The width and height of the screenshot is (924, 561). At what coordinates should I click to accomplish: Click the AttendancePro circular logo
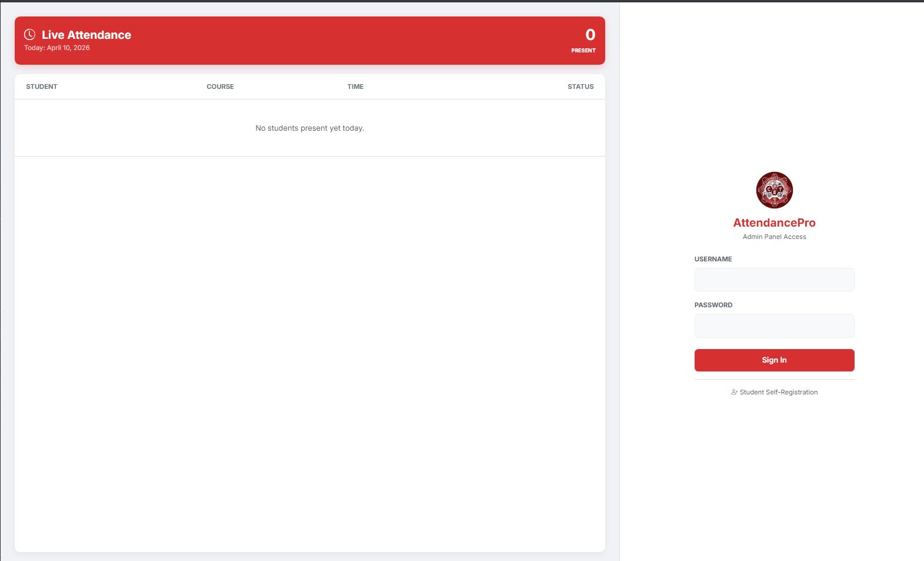(774, 190)
